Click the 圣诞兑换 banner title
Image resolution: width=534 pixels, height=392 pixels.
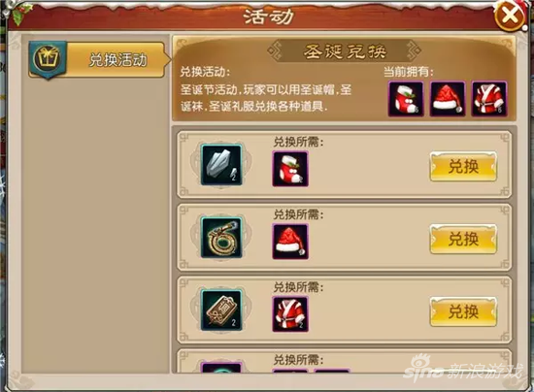pos(345,51)
